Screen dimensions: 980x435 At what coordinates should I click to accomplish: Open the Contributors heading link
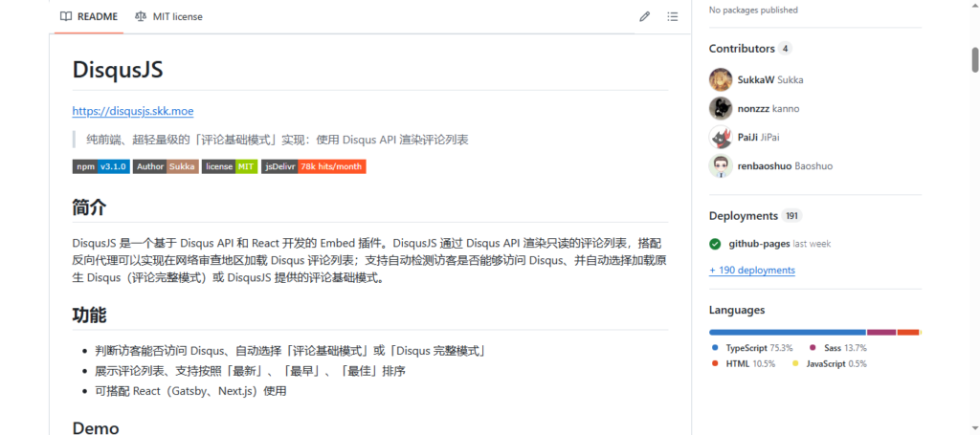point(742,48)
